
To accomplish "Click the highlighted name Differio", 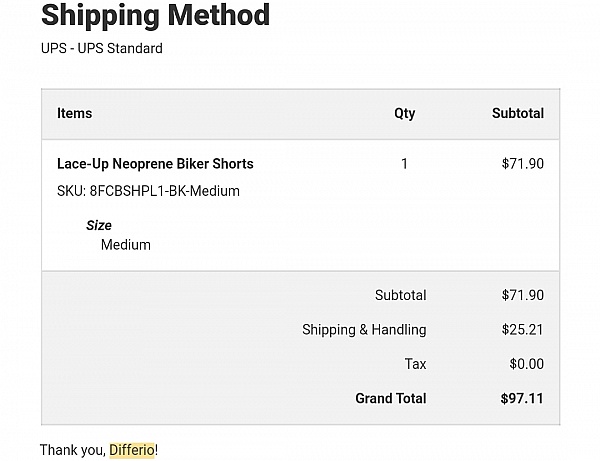I will point(132,450).
